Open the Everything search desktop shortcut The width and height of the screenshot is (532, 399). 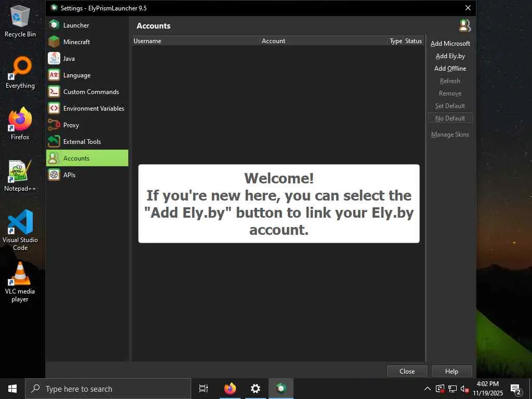20,73
